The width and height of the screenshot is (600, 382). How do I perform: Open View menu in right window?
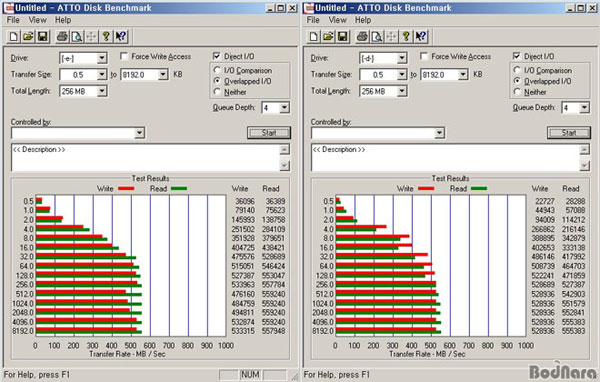point(338,20)
